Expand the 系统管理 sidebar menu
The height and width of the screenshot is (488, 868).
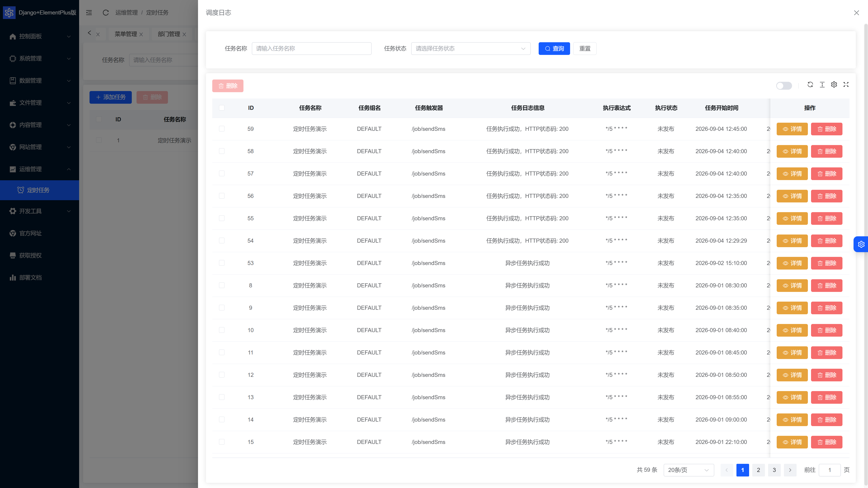click(39, 58)
